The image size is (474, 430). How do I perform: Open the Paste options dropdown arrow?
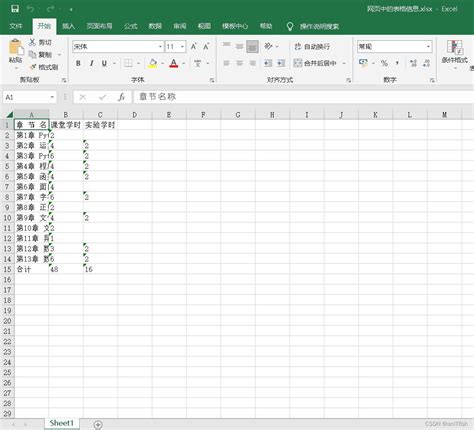pos(16,68)
